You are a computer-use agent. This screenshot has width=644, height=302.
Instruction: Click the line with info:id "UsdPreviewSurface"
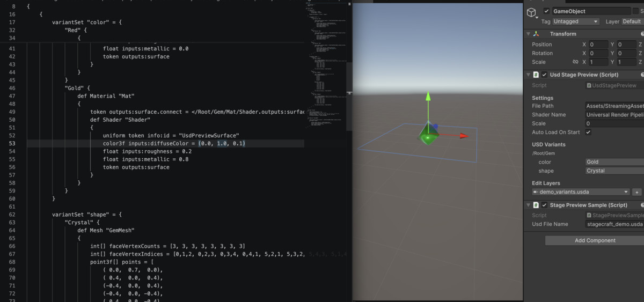tap(171, 136)
